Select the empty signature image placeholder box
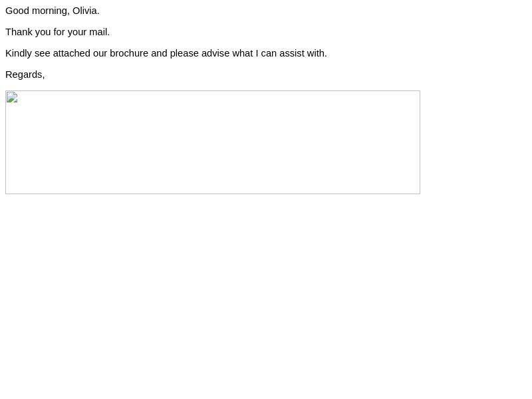 point(213,142)
